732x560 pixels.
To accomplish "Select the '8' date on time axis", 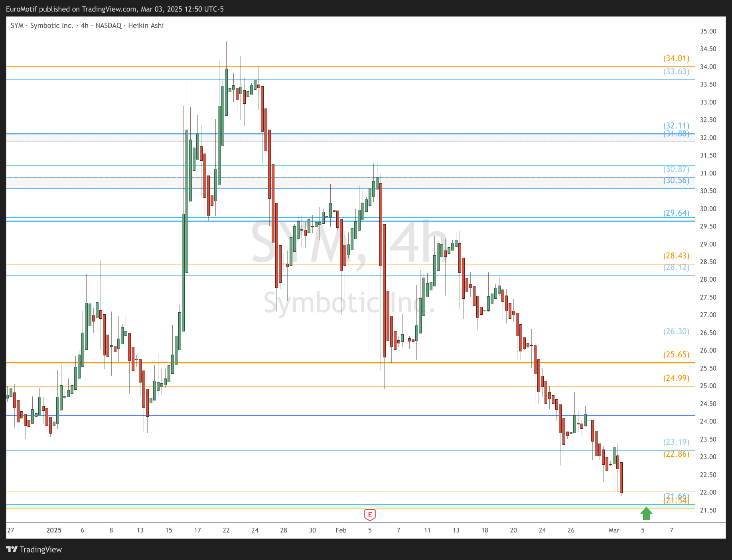I will (111, 530).
